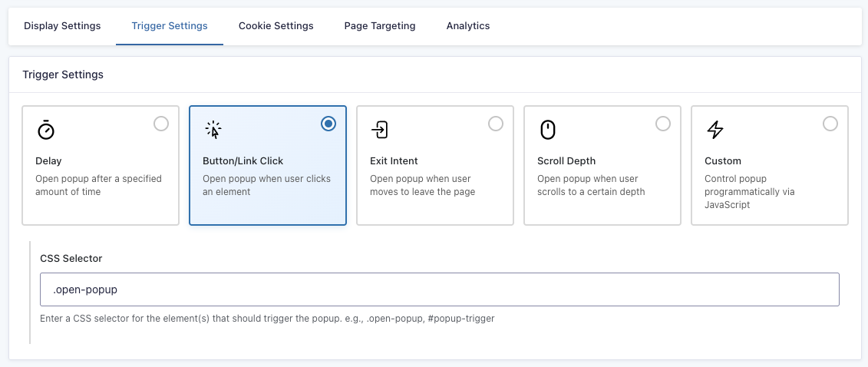Switch to the Display Settings tab
Image resolution: width=868 pixels, height=367 pixels.
coord(62,26)
